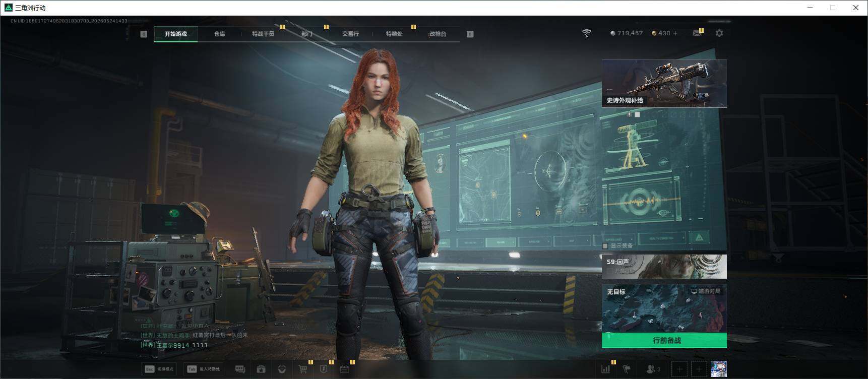The height and width of the screenshot is (379, 868).
Task: Open the mail inbox envelope icon
Action: [x=697, y=33]
